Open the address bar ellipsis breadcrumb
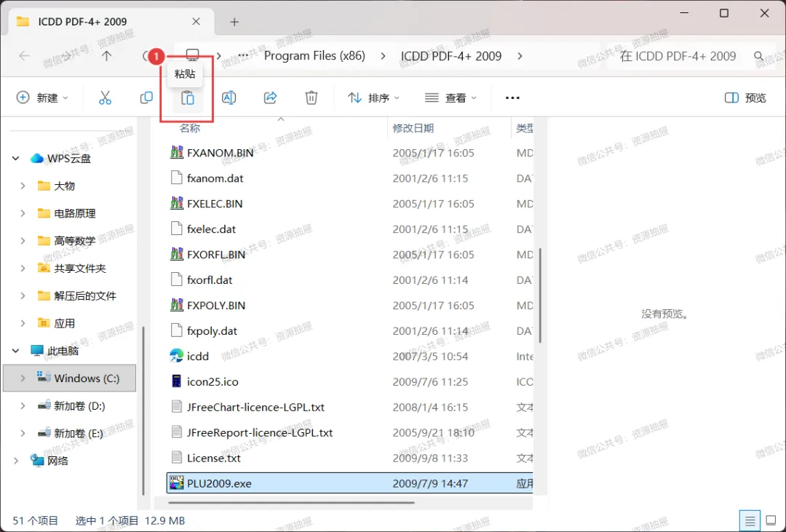Viewport: 786px width, 532px height. pyautogui.click(x=243, y=55)
